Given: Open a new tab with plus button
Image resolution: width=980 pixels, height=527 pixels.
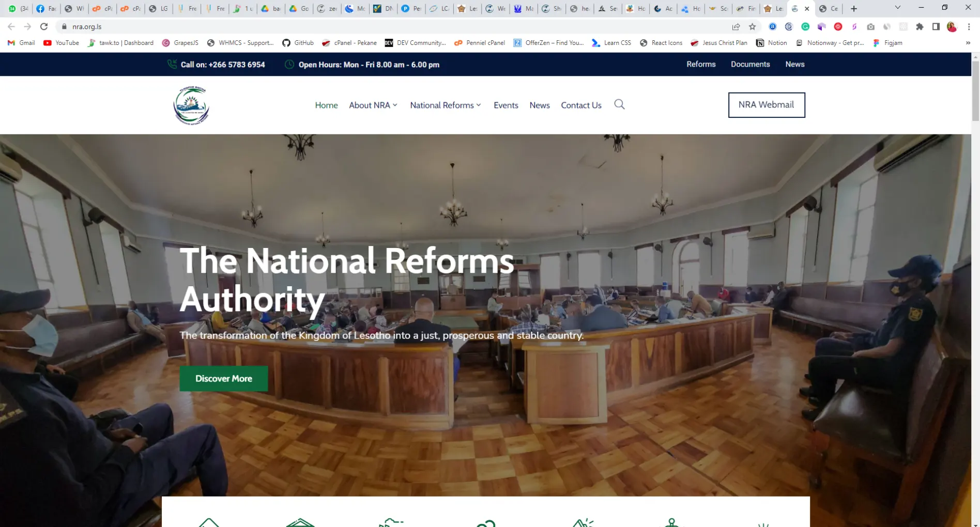Looking at the screenshot, I should pyautogui.click(x=854, y=9).
